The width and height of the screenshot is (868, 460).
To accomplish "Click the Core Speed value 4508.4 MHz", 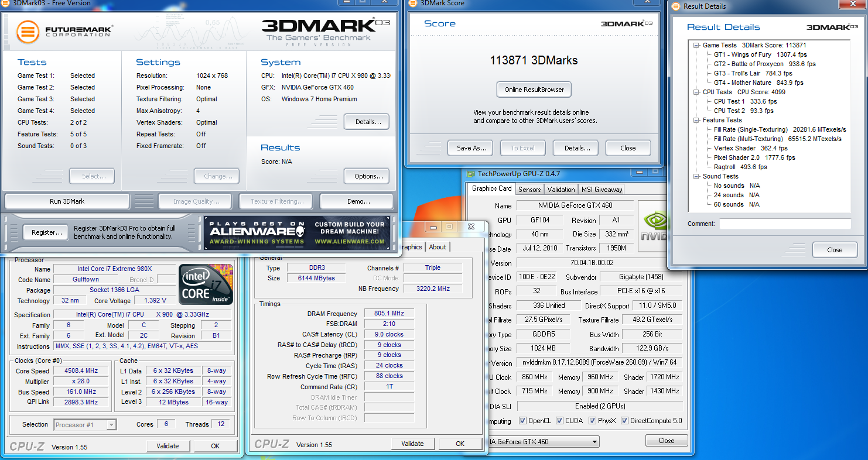I will click(81, 370).
